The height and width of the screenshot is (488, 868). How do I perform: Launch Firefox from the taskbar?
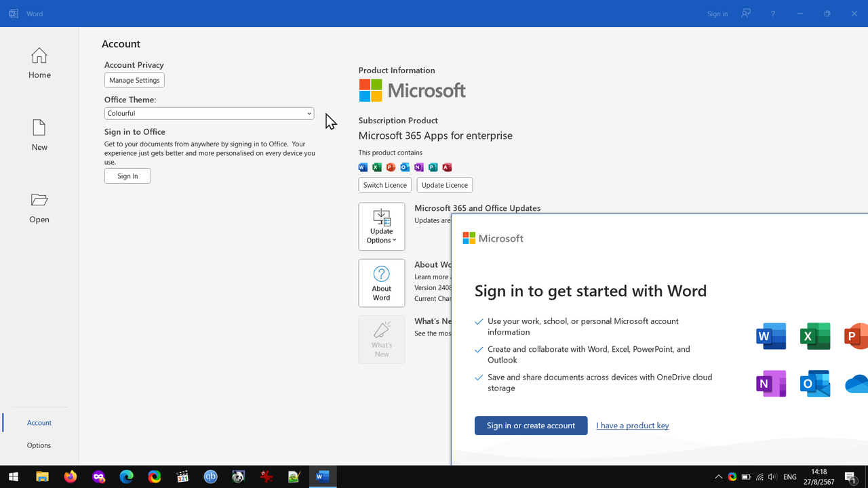pyautogui.click(x=71, y=477)
